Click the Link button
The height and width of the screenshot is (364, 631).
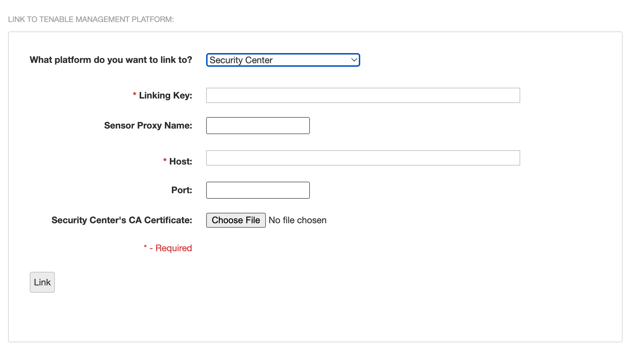[42, 282]
